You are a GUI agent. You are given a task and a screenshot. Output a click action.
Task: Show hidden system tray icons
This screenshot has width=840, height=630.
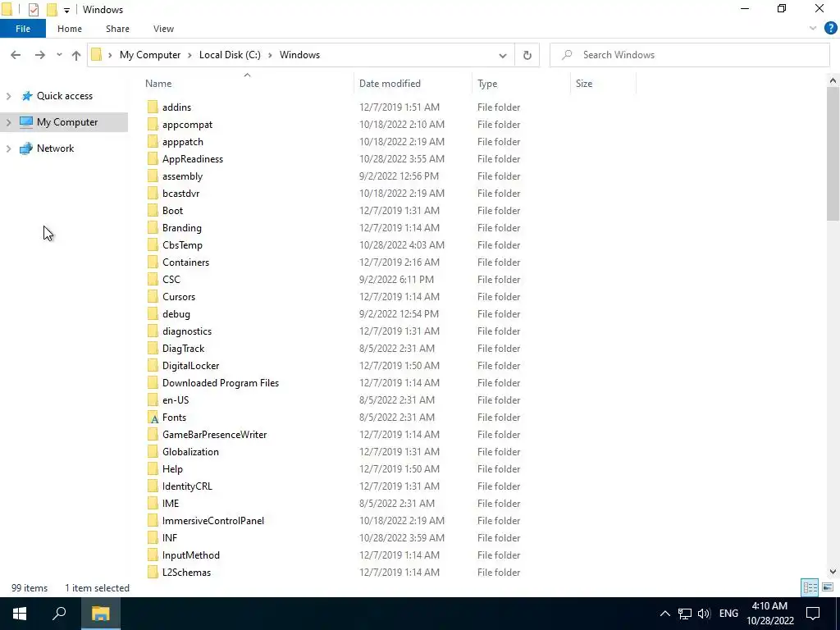664,614
